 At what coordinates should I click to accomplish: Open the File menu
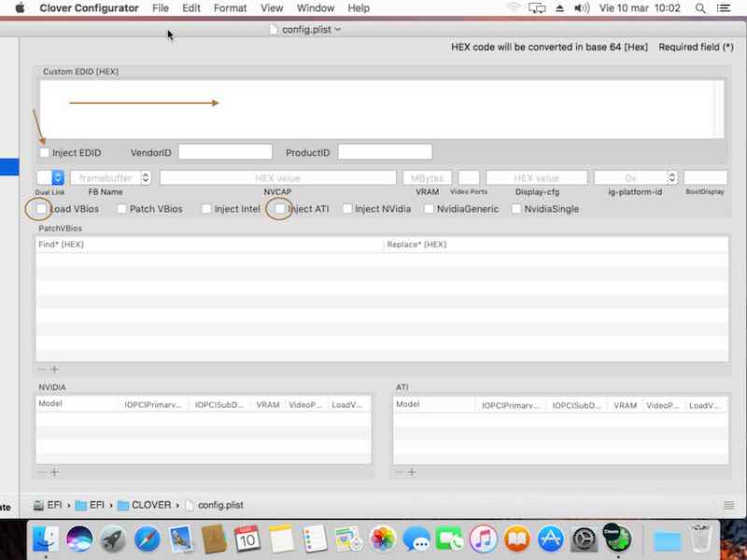click(x=160, y=8)
